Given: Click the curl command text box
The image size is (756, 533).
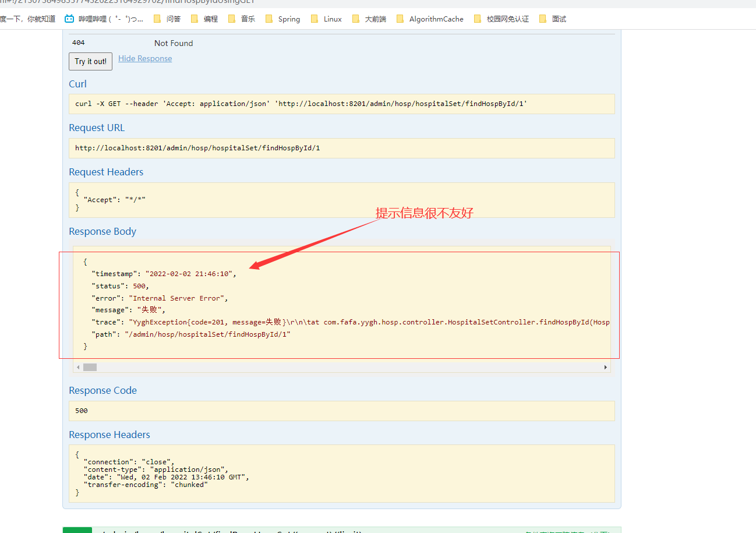Looking at the screenshot, I should coord(342,104).
